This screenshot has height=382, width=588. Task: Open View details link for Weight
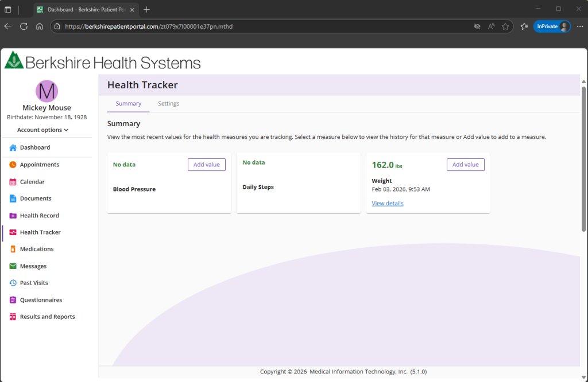tap(387, 204)
